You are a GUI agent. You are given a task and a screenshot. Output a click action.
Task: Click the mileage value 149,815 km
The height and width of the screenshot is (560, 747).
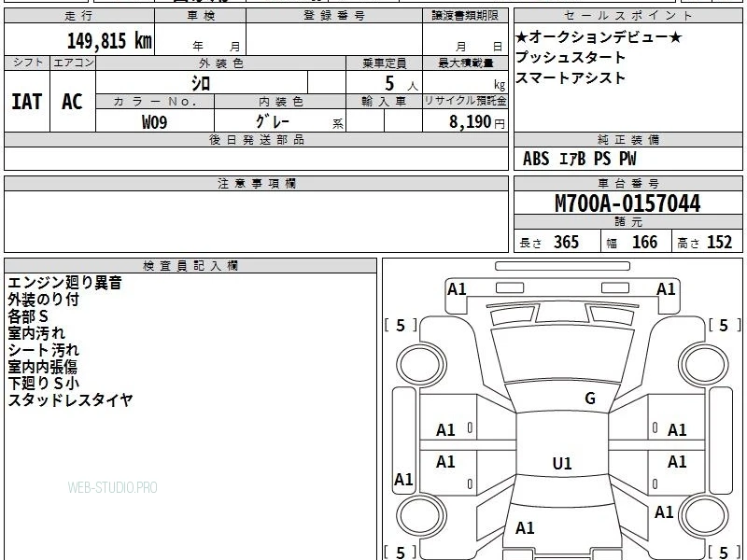(x=109, y=40)
